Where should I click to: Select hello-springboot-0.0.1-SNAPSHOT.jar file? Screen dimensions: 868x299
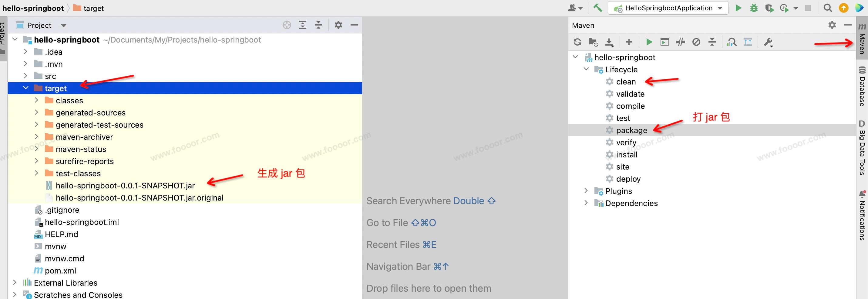tap(125, 186)
